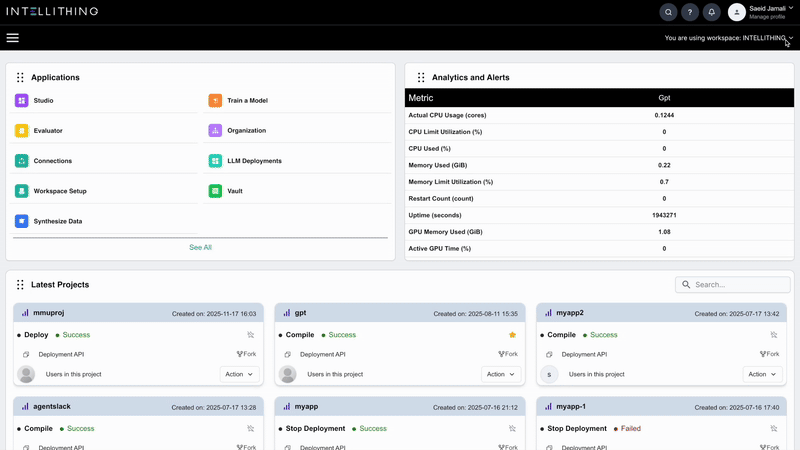The height and width of the screenshot is (450, 800).
Task: Click the See All applications link
Action: coord(200,247)
